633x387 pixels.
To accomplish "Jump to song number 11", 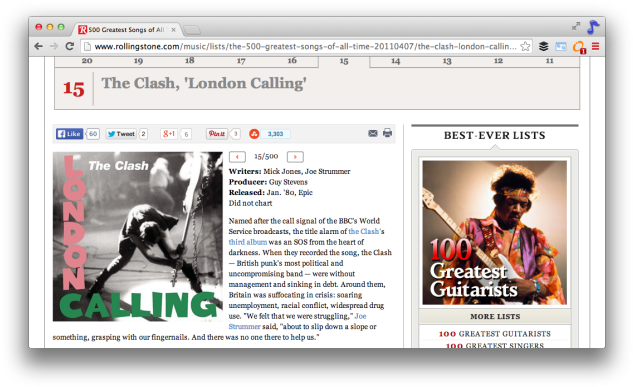I will 549,61.
